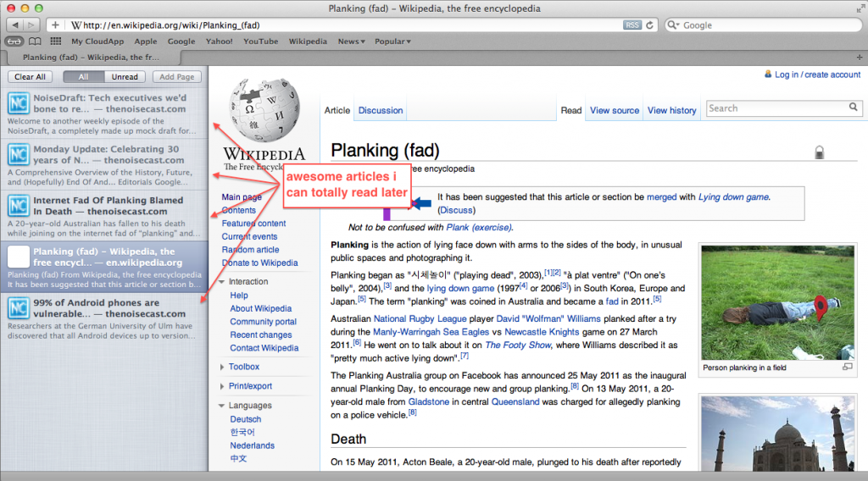Open the Taj Mahal thumbnail image

point(777,434)
